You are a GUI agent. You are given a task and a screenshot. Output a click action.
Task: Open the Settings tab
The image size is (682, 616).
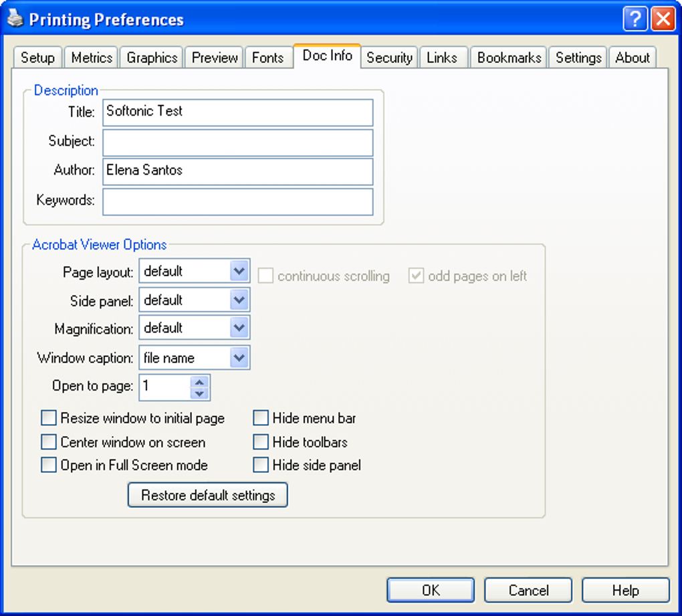point(578,58)
